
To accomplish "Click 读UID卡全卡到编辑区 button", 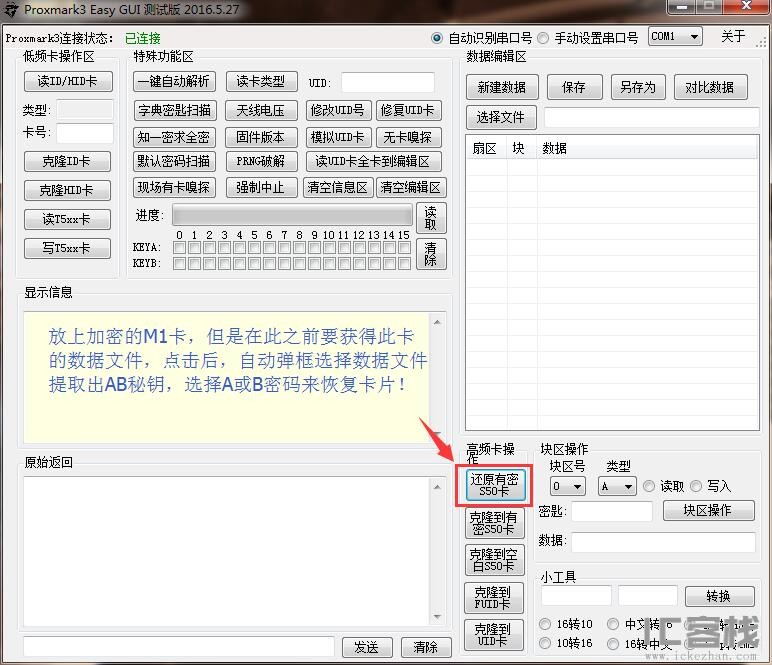I will [373, 161].
